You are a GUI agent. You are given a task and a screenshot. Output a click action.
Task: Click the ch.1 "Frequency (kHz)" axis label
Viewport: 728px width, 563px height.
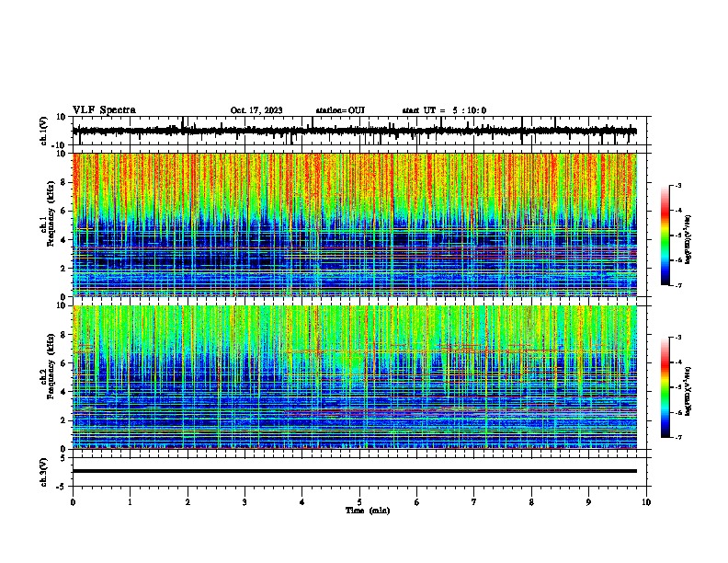(51, 214)
